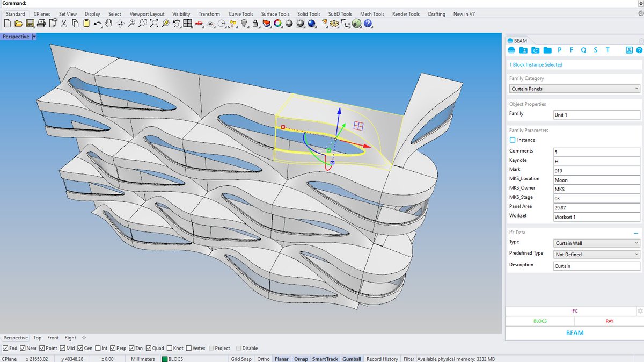Open the SubD Tools toolbar tab

(x=340, y=14)
